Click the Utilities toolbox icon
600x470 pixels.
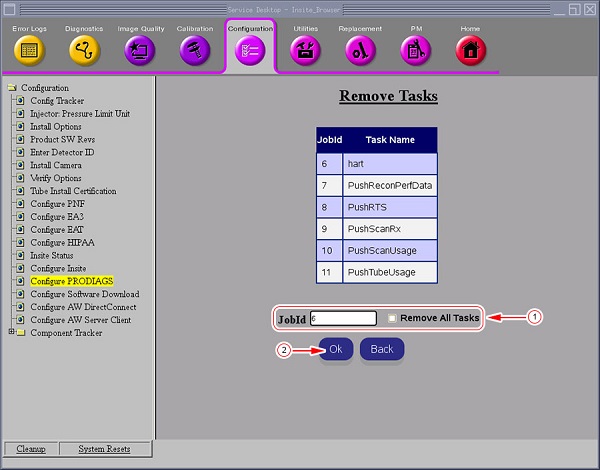[x=305, y=49]
